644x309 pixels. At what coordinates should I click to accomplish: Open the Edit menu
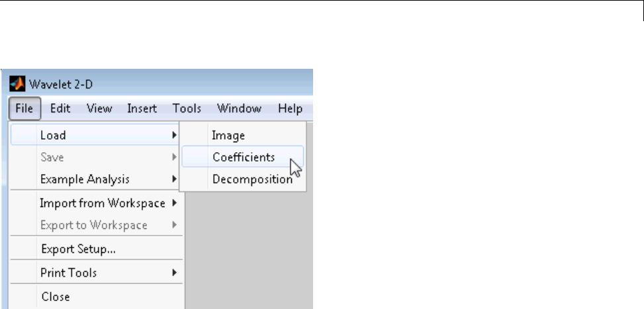point(60,109)
